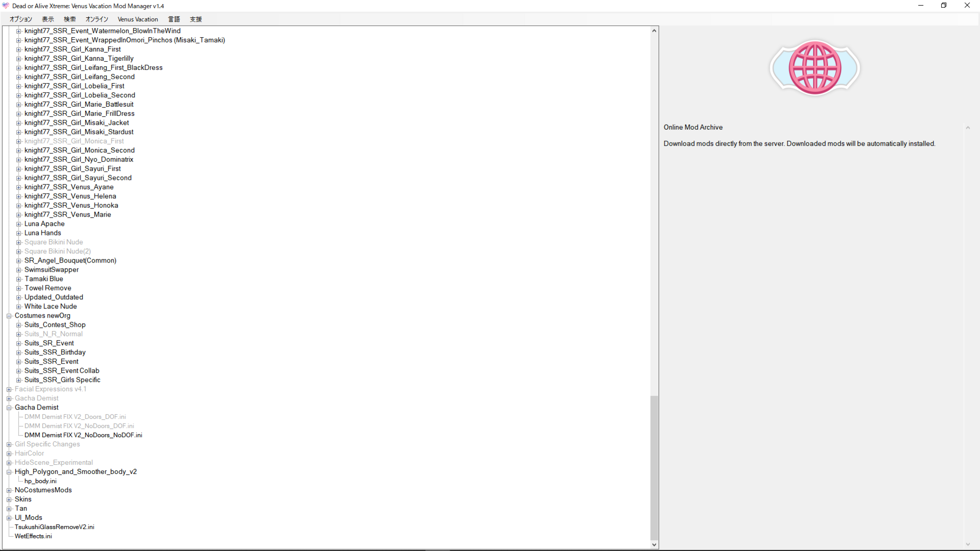This screenshot has width=980, height=551.
Task: Select the Suits_N_R_Normal item
Action: tap(53, 334)
